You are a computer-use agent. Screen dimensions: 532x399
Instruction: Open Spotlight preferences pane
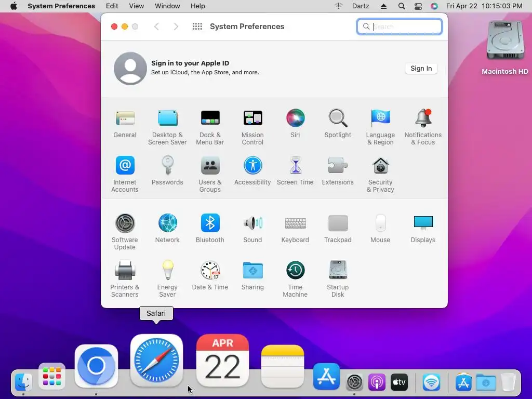click(338, 124)
